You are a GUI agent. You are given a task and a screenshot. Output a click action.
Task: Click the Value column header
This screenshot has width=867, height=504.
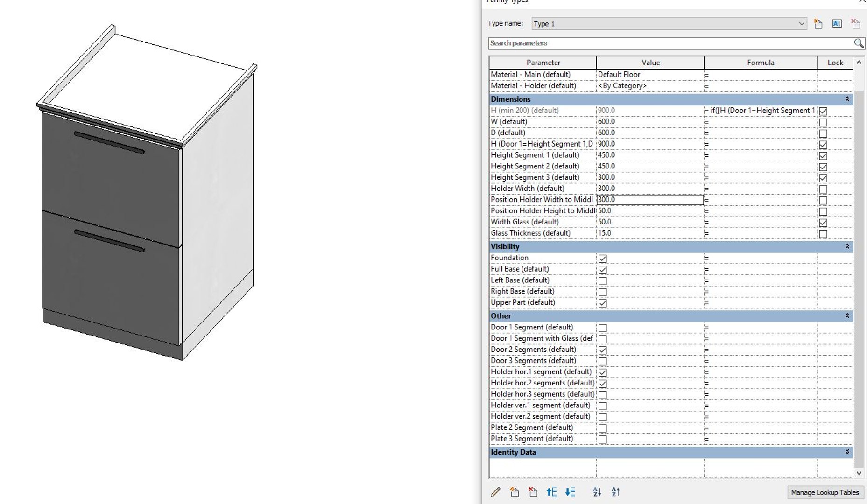(x=650, y=63)
